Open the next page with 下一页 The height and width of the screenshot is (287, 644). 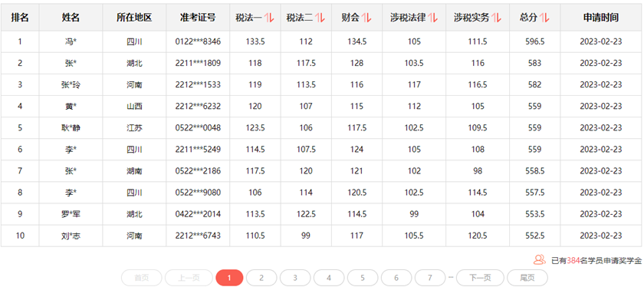480,278
